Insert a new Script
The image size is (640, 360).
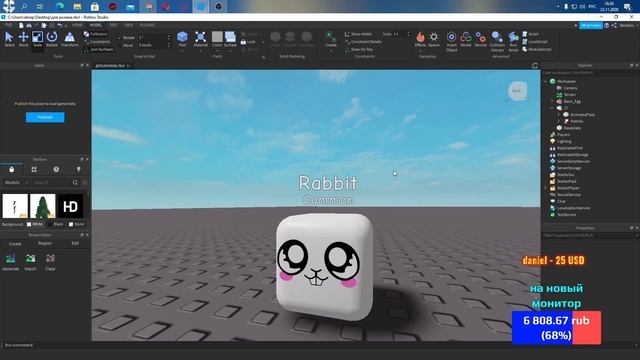[x=531, y=34]
